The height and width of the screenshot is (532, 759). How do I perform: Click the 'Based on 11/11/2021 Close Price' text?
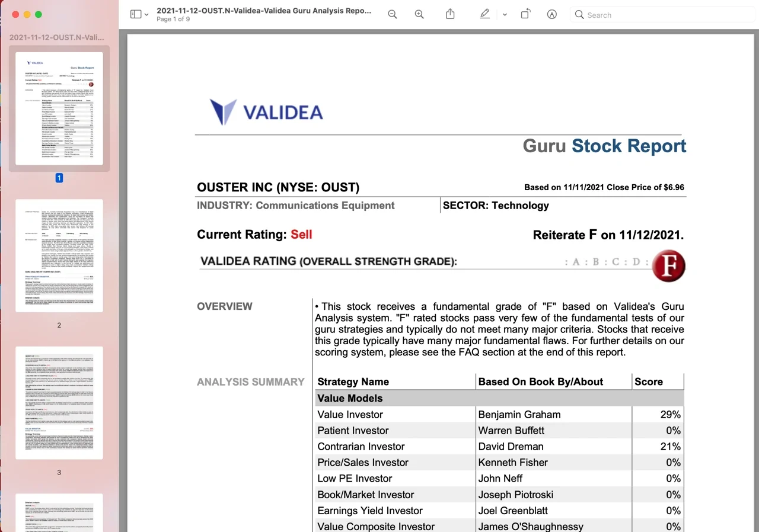pyautogui.click(x=604, y=187)
